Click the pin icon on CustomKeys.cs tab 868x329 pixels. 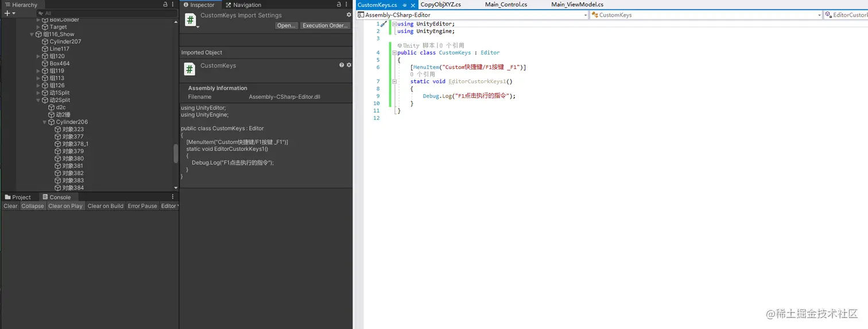404,5
